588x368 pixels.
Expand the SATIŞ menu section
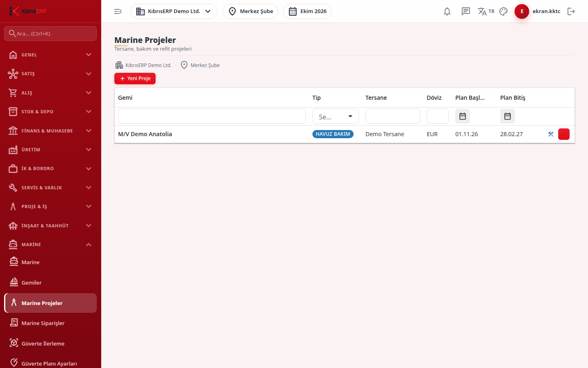coord(51,74)
